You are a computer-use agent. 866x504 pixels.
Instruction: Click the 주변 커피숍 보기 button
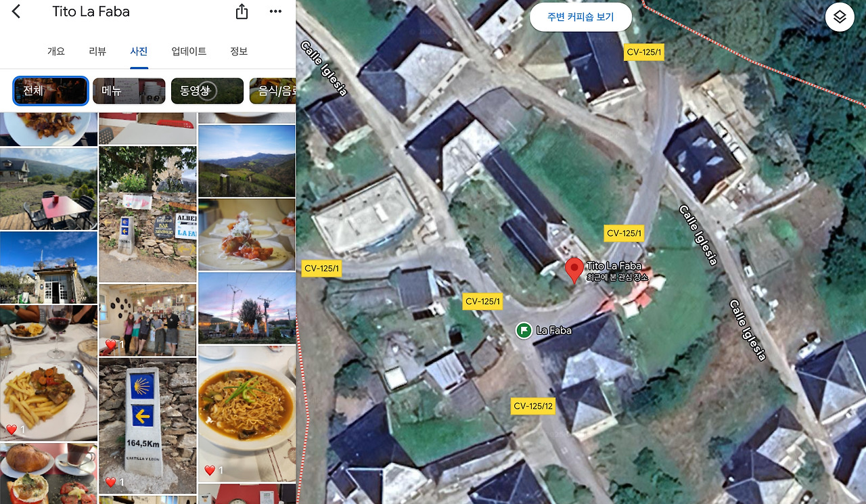[580, 17]
